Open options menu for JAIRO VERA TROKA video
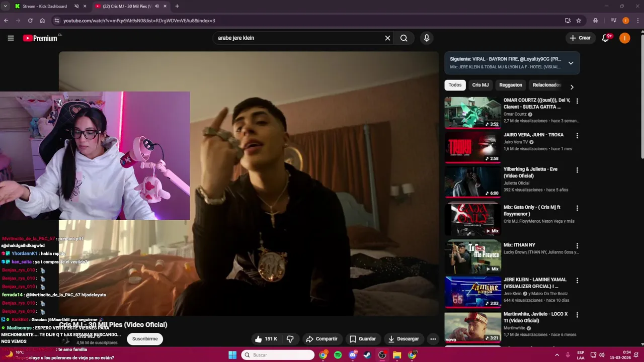Image resolution: width=644 pixels, height=362 pixels. point(577,136)
